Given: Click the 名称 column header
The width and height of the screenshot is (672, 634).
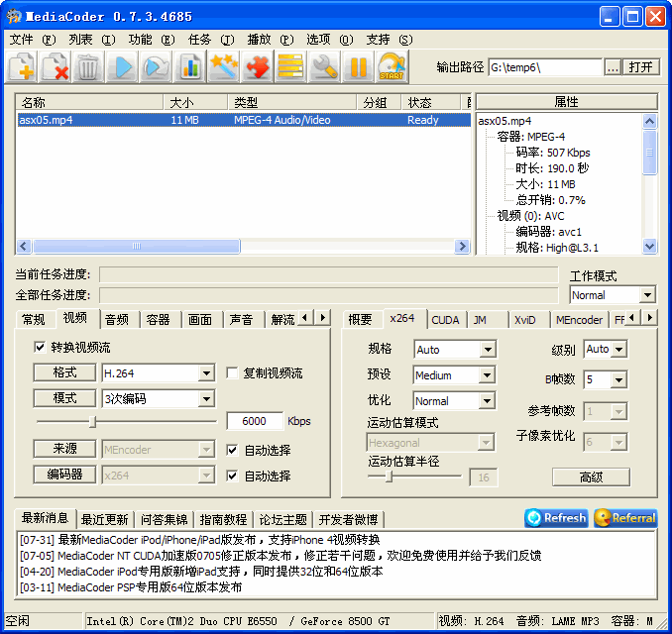Looking at the screenshot, I should pos(89,102).
